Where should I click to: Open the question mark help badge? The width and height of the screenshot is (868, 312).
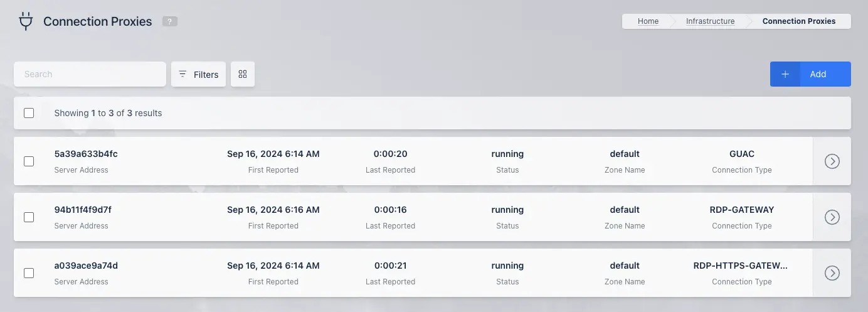[x=169, y=21]
